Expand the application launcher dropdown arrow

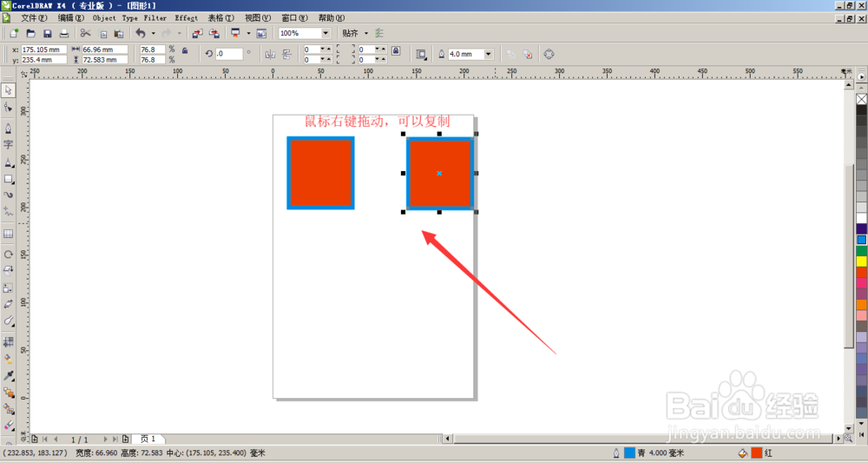(248, 33)
